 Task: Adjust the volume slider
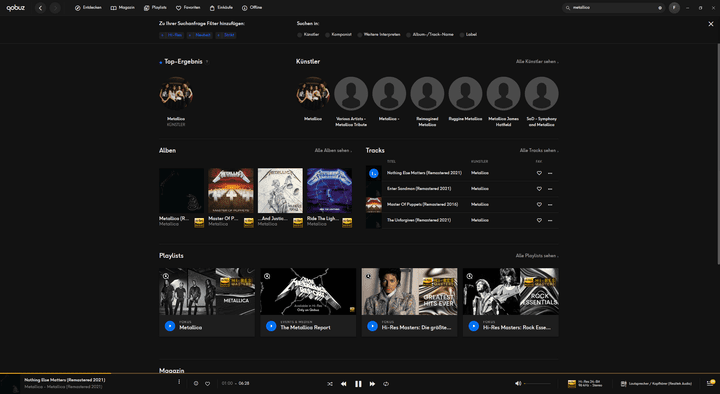[x=537, y=383]
